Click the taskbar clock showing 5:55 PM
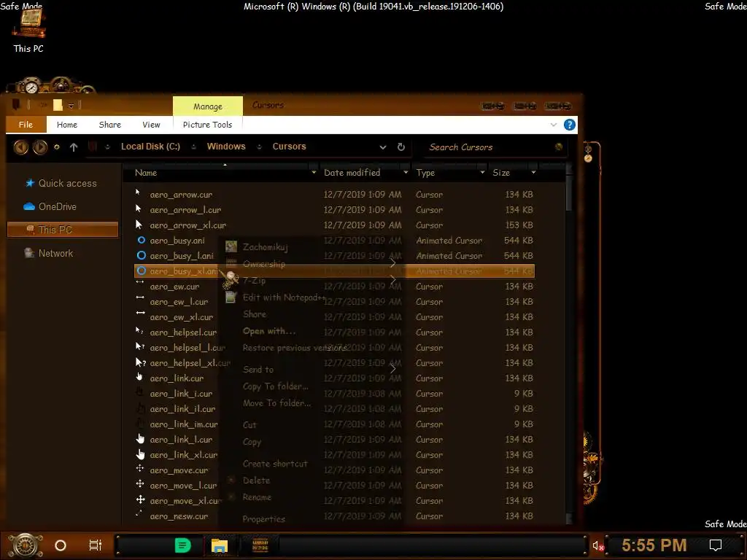 tap(654, 545)
